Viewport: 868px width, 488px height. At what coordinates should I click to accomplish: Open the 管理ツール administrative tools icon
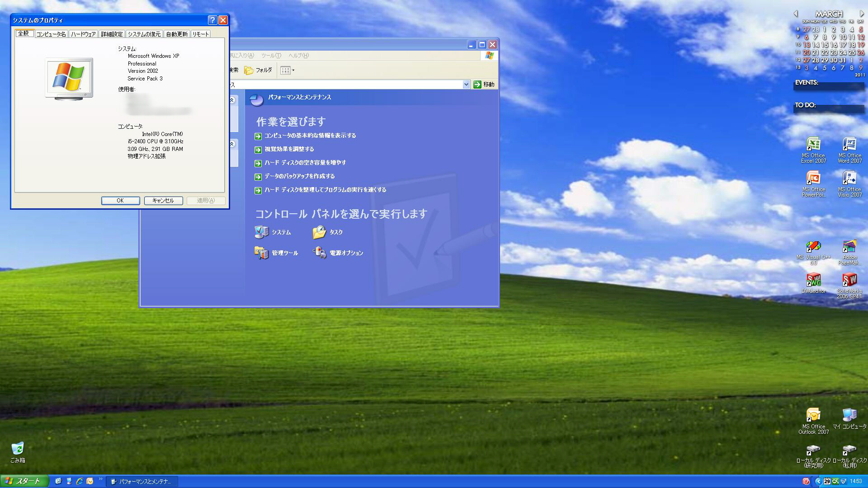click(x=261, y=253)
